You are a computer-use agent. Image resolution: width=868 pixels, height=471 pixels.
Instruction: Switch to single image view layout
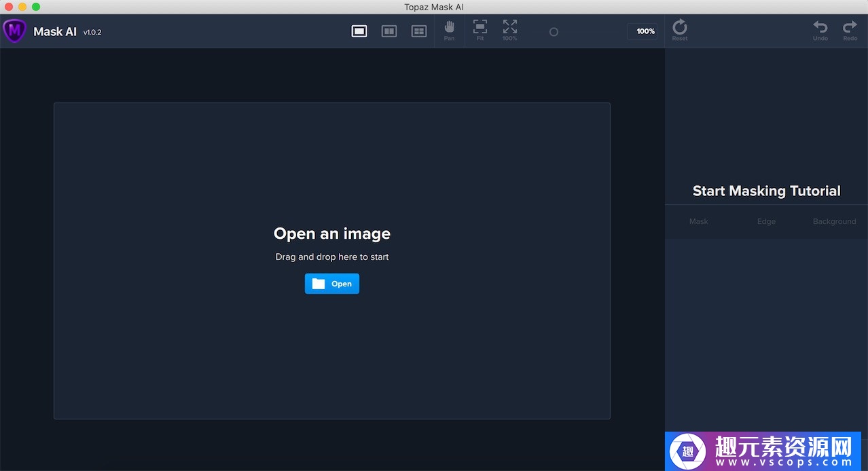359,31
